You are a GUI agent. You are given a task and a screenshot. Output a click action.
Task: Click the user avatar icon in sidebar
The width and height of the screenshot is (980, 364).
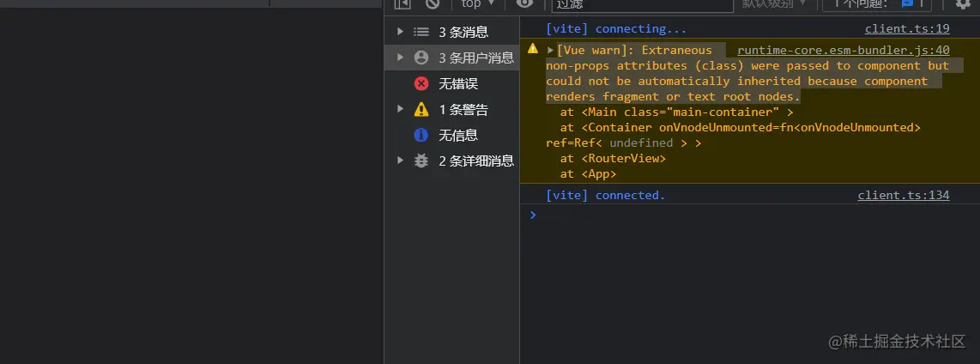click(421, 58)
